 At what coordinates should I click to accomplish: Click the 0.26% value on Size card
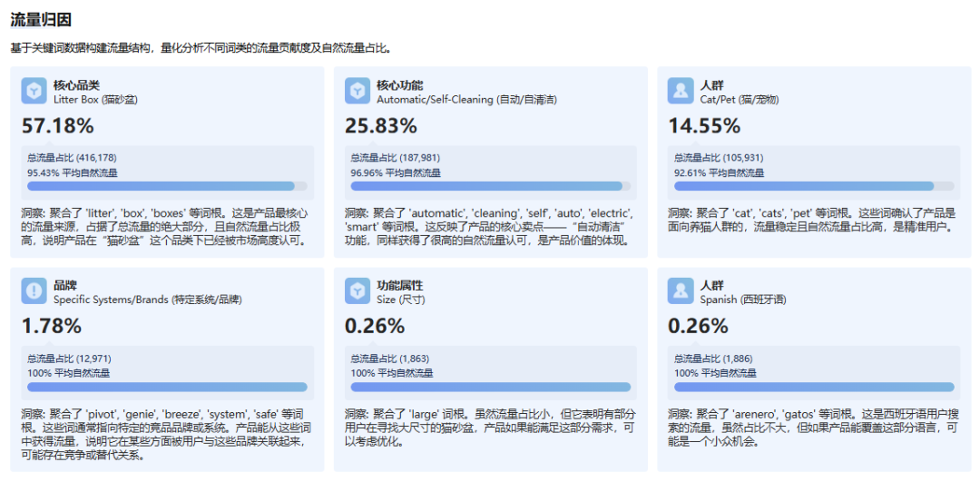pyautogui.click(x=375, y=327)
